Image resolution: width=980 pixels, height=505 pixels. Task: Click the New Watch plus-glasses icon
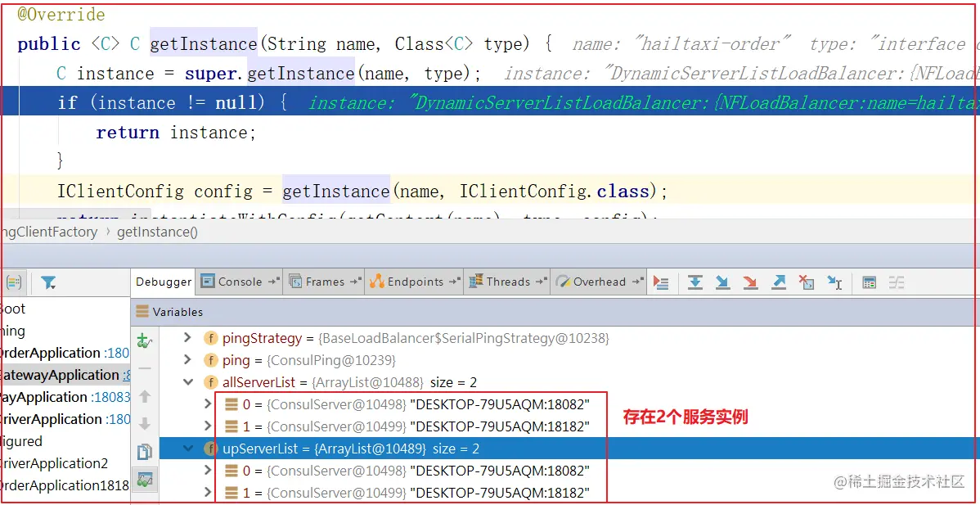145,341
